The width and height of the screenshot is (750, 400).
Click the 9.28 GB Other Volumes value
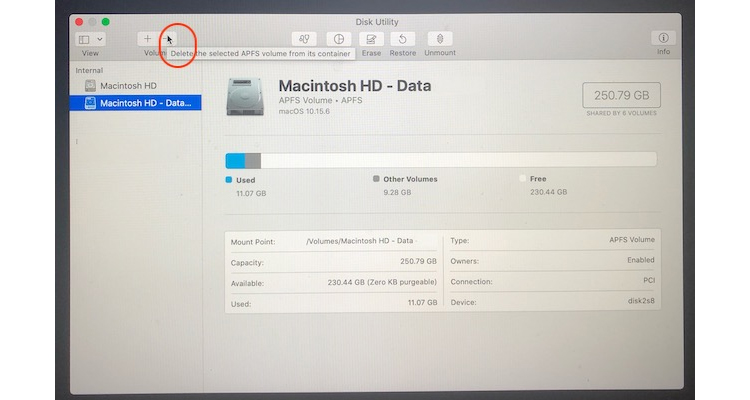[x=397, y=192]
